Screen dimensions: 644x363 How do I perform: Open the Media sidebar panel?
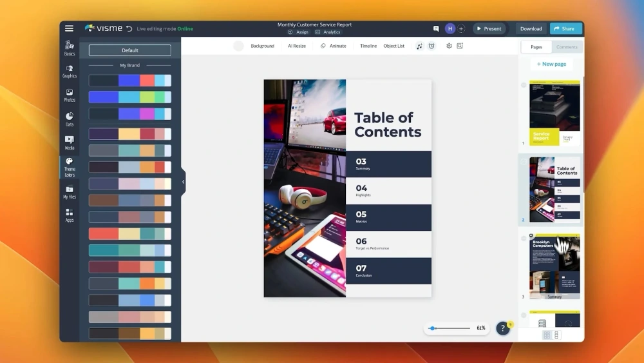point(70,142)
